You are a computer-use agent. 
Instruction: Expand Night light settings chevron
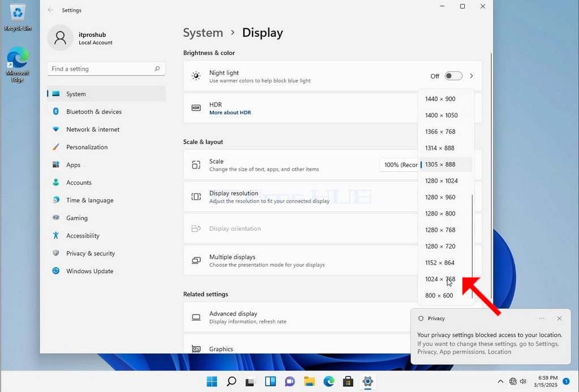[x=472, y=76]
